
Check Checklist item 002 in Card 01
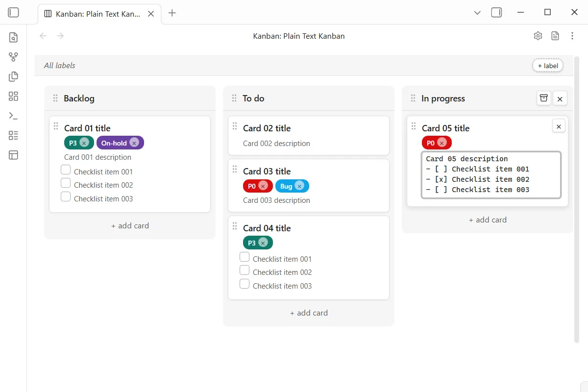click(x=66, y=183)
